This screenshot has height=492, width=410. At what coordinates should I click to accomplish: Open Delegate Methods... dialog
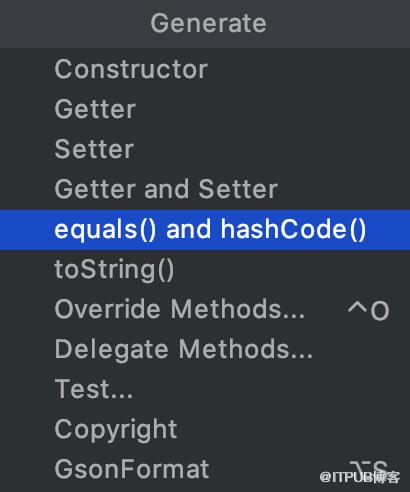click(x=205, y=349)
